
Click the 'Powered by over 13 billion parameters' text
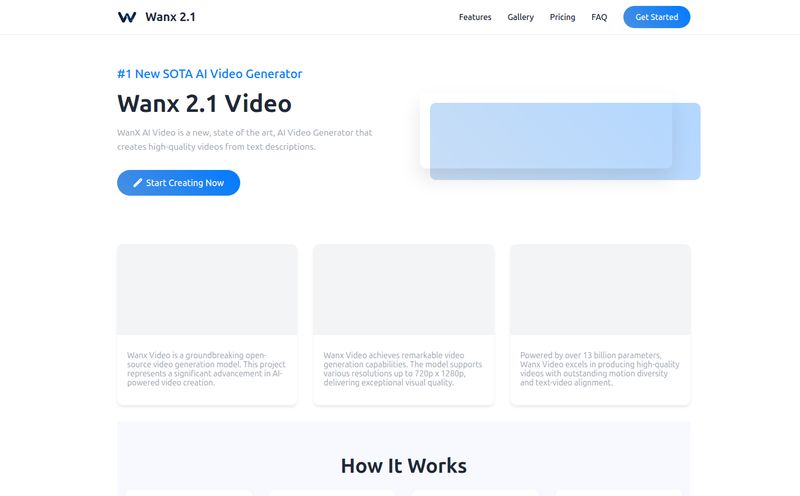pyautogui.click(x=600, y=368)
